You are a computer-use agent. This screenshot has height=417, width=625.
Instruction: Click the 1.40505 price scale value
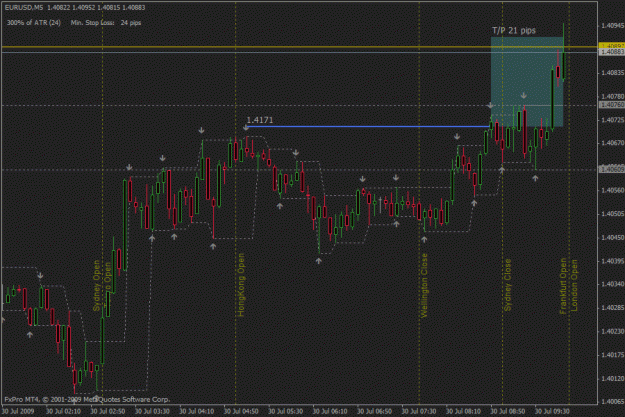click(x=612, y=214)
